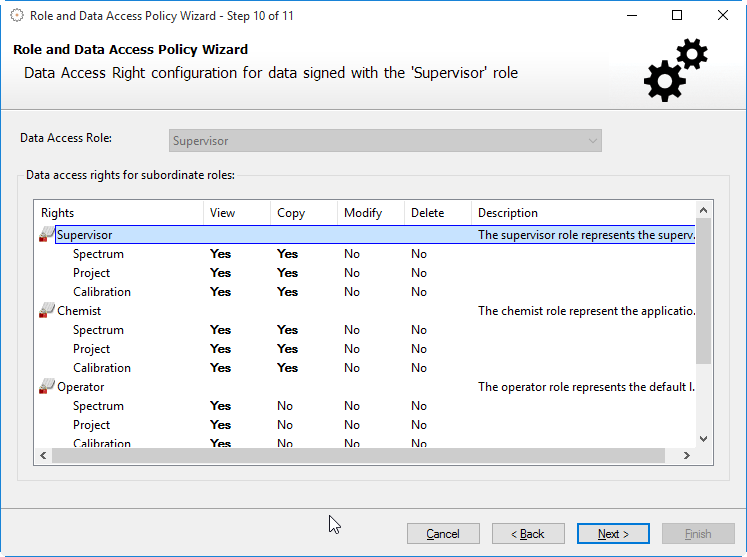Image resolution: width=747 pixels, height=557 pixels.
Task: Click the Operator role icon
Action: click(47, 387)
